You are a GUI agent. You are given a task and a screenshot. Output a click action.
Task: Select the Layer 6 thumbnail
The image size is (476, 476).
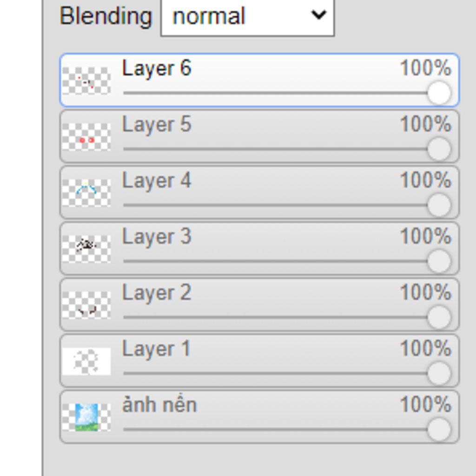coord(86,80)
